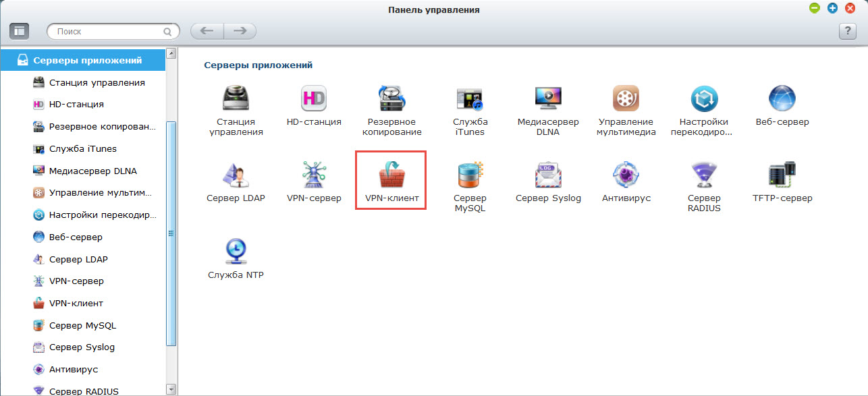Open Станция управления in the main panel
Image resolution: width=868 pixels, height=396 pixels.
pyautogui.click(x=236, y=111)
